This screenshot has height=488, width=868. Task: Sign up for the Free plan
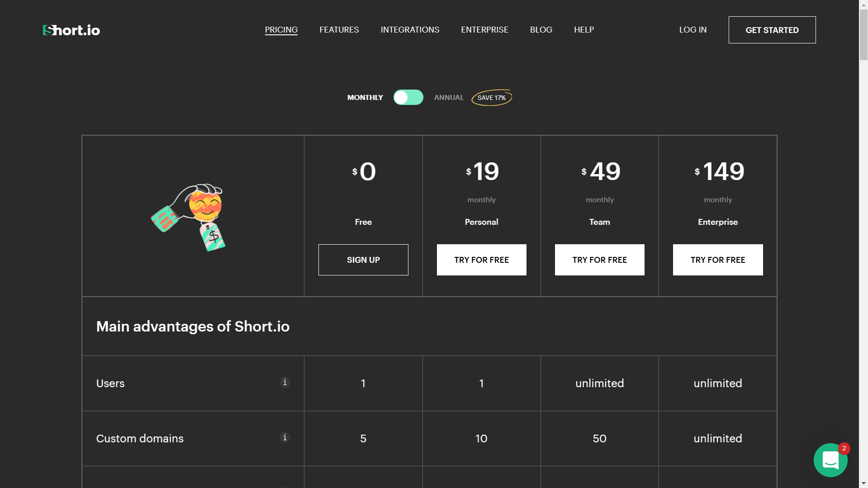(x=363, y=260)
